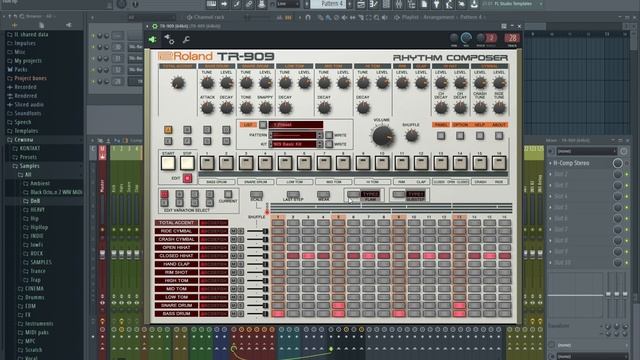Image resolution: width=640 pixels, height=360 pixels.
Task: Click the FLAM type button
Action: click(353, 194)
